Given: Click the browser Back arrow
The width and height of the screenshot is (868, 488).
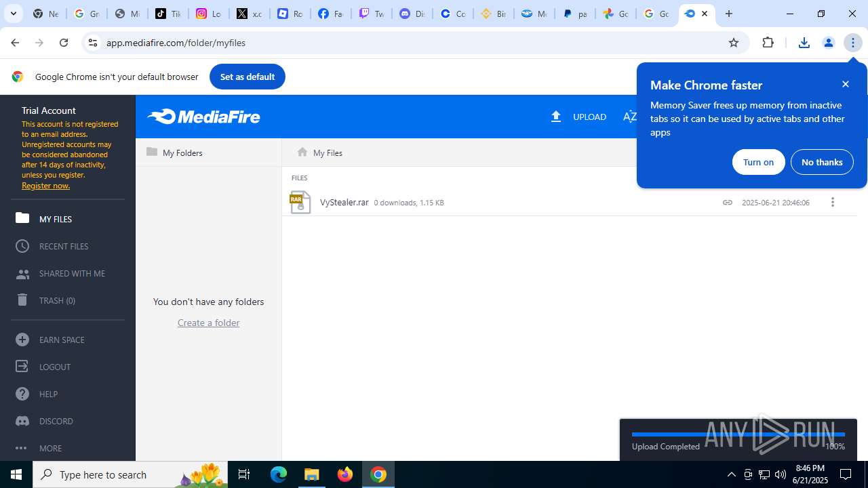Looking at the screenshot, I should point(15,43).
